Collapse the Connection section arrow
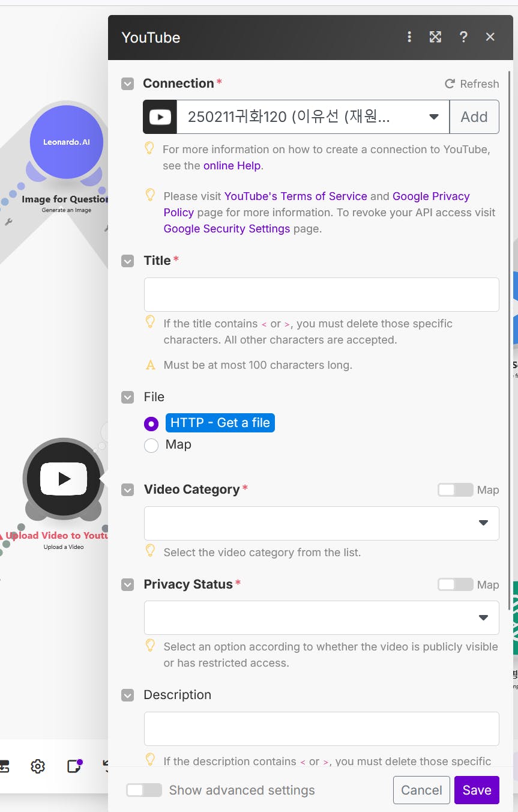518x812 pixels. [127, 83]
